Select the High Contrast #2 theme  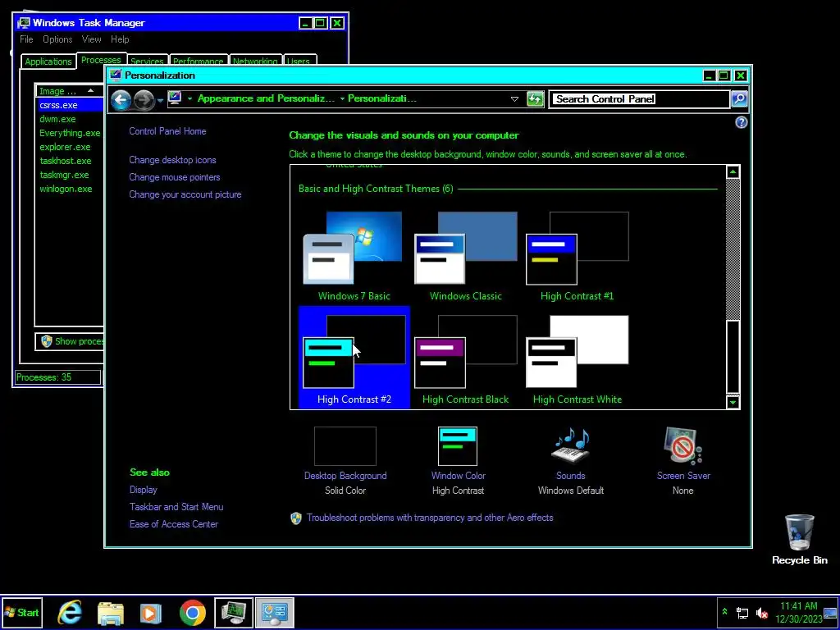coord(354,358)
